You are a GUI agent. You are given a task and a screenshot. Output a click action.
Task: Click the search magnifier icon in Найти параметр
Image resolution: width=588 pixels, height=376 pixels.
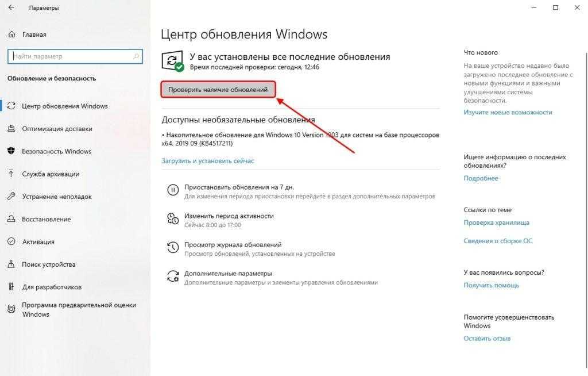coord(136,56)
